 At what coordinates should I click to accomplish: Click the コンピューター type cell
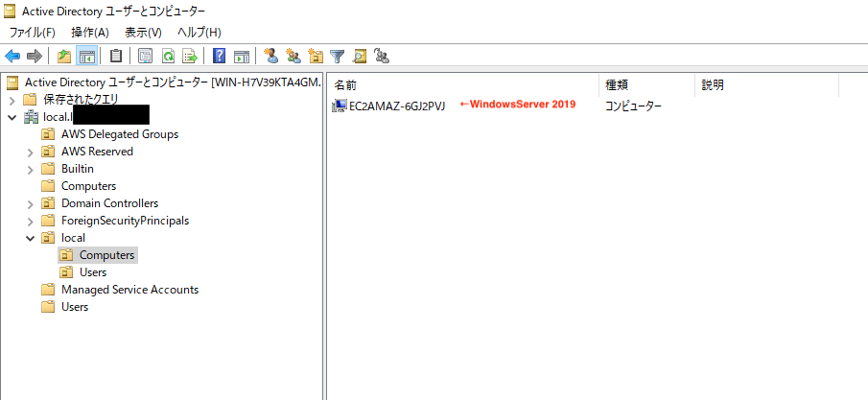(x=632, y=106)
